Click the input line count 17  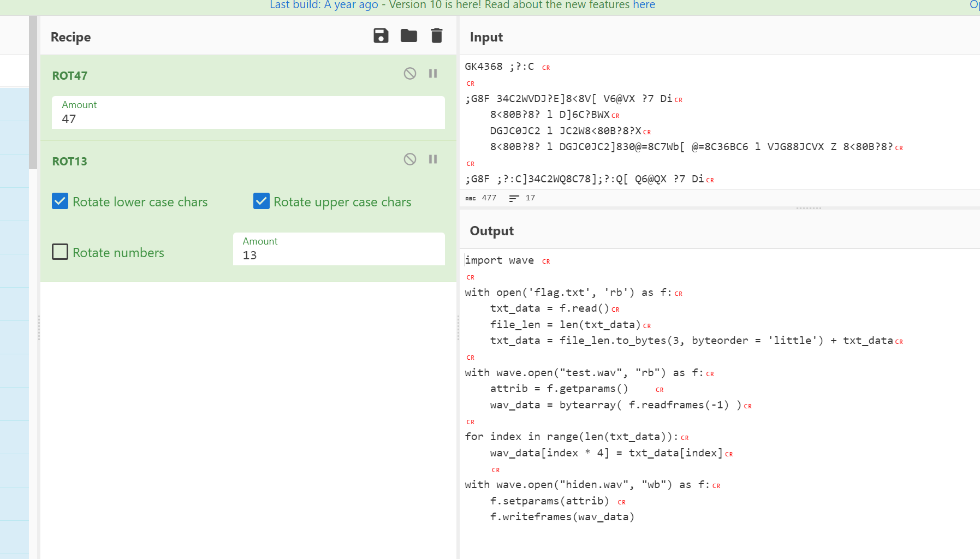530,198
